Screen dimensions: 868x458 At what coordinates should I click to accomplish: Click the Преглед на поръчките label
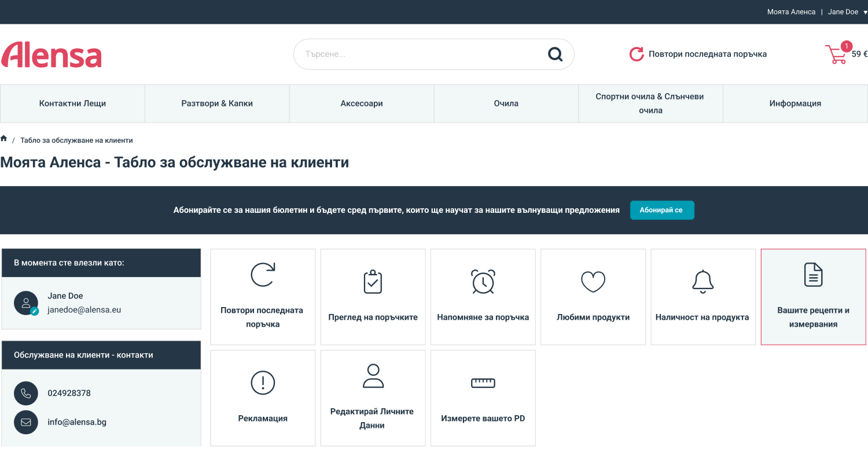coord(373,317)
